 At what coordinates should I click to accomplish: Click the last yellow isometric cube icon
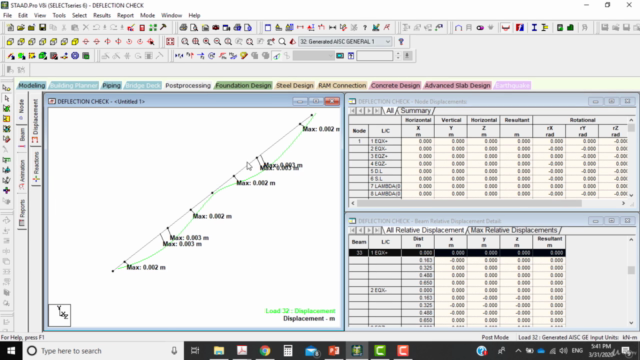[x=75, y=42]
